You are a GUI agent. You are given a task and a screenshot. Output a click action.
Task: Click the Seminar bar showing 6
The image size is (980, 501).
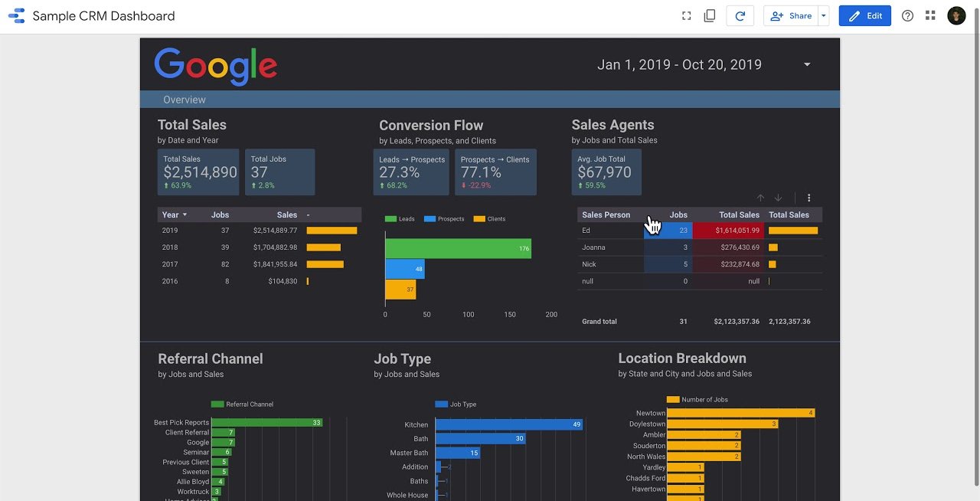pos(222,453)
